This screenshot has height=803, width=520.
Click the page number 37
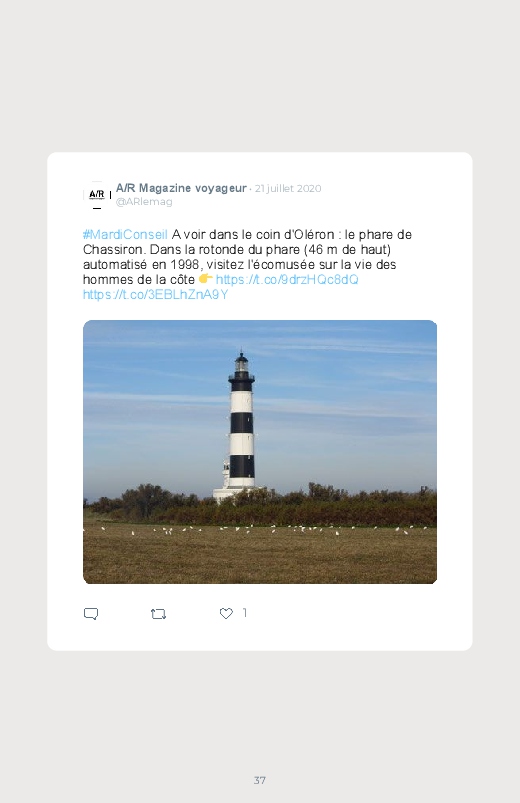click(x=260, y=780)
